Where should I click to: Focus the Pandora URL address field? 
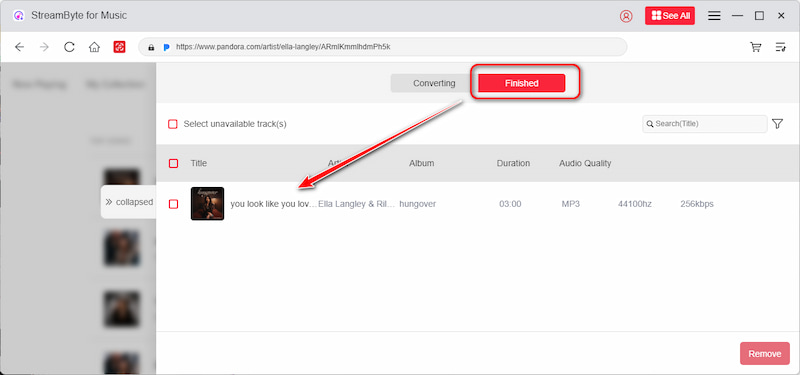pyautogui.click(x=383, y=47)
